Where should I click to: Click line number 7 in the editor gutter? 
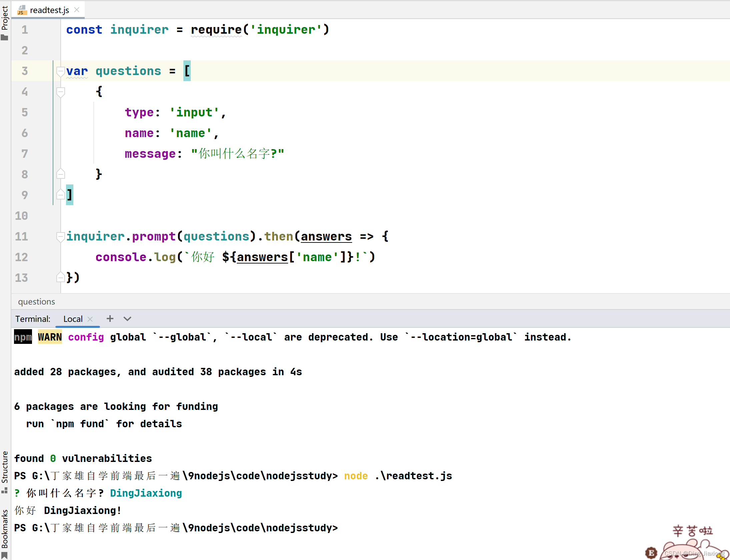[x=24, y=153]
